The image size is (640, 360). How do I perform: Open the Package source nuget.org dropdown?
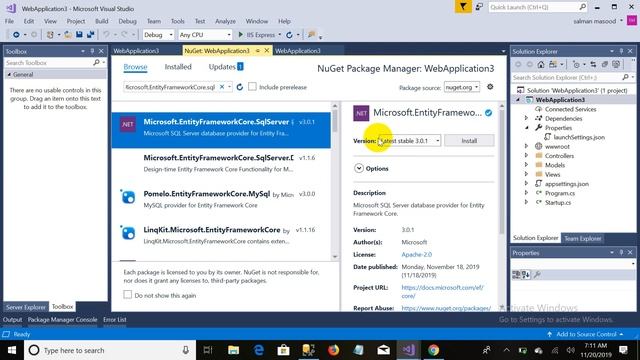tap(462, 87)
